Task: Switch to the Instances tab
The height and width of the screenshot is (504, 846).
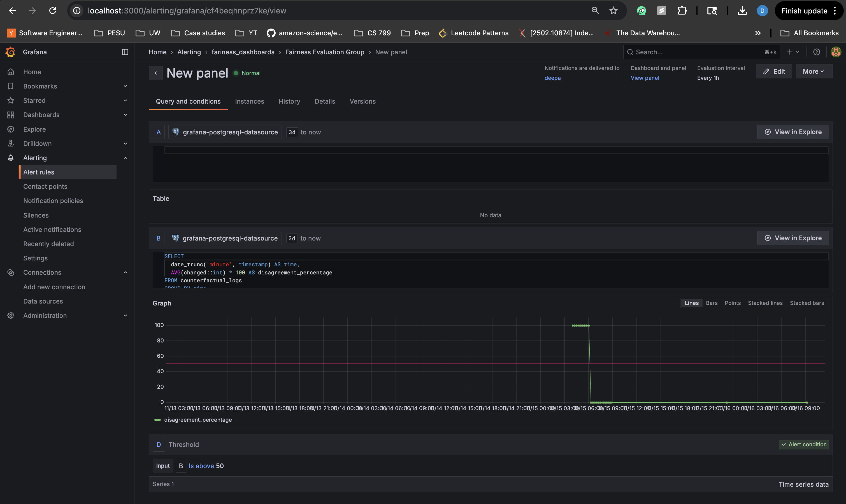Action: pyautogui.click(x=249, y=101)
